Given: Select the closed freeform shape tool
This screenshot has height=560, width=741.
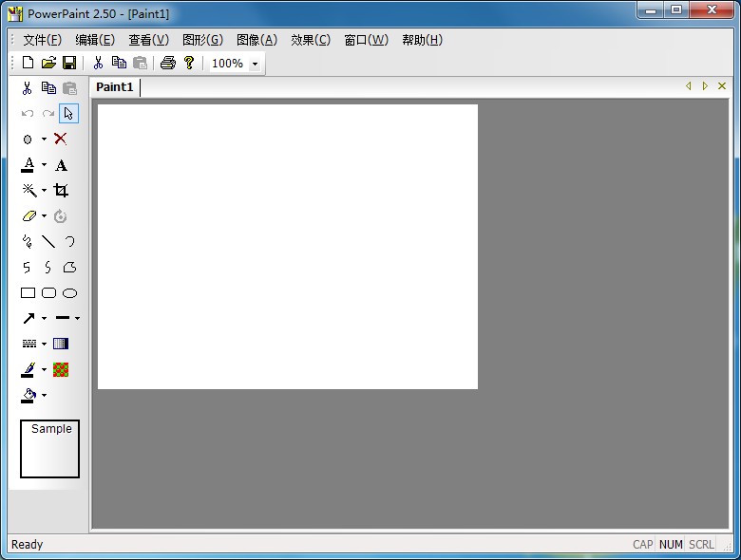Looking at the screenshot, I should (x=69, y=268).
